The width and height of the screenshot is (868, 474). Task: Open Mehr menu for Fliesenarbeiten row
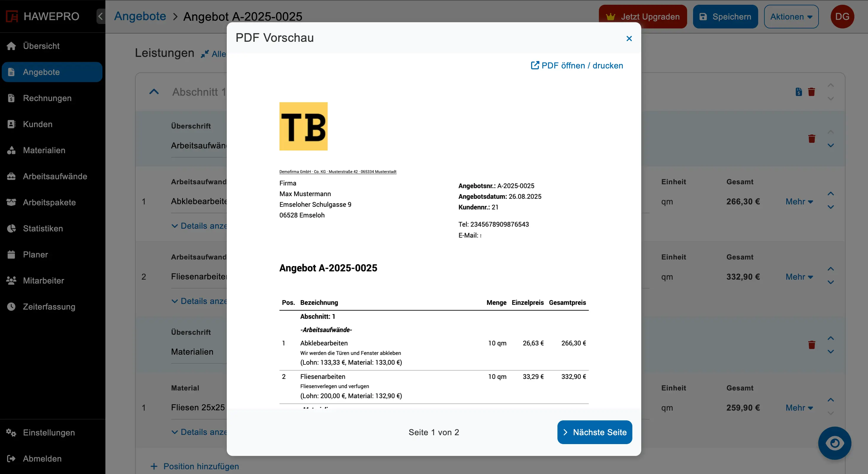[799, 277]
